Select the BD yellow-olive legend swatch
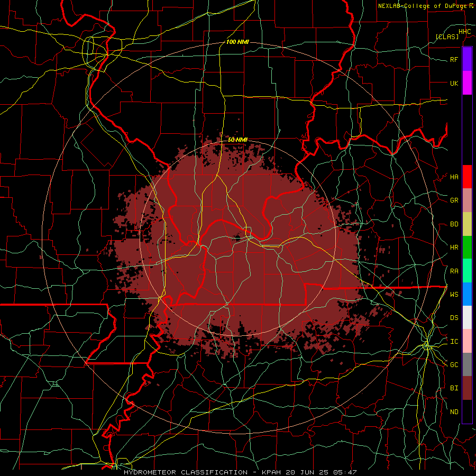The width and height of the screenshot is (476, 476). click(467, 224)
